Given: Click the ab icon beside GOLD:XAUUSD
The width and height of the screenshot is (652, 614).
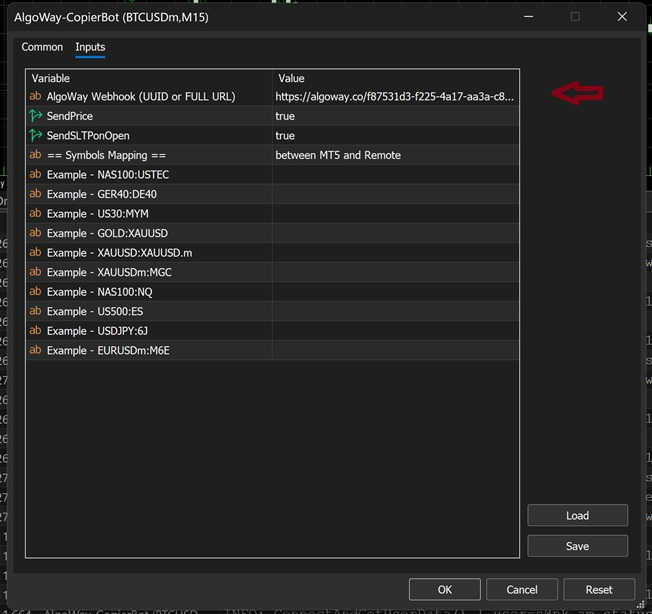Looking at the screenshot, I should pyautogui.click(x=35, y=233).
